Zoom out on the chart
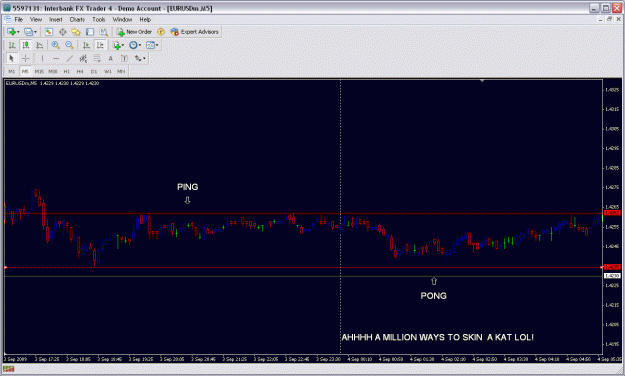 coord(69,45)
